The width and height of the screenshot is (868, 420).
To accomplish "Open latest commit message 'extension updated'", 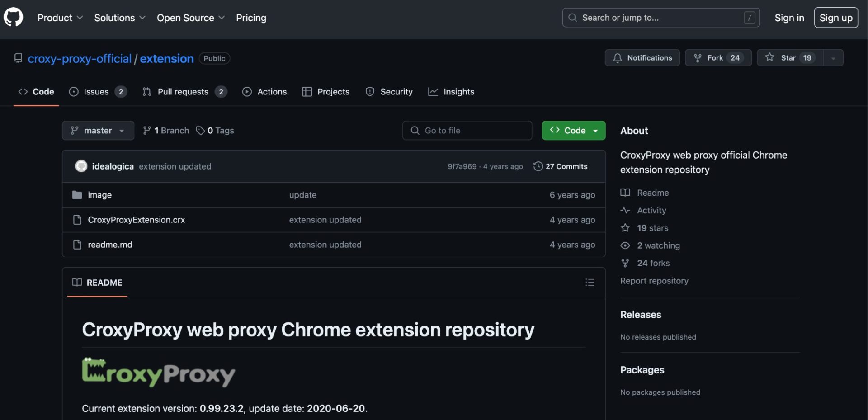I will [x=175, y=166].
